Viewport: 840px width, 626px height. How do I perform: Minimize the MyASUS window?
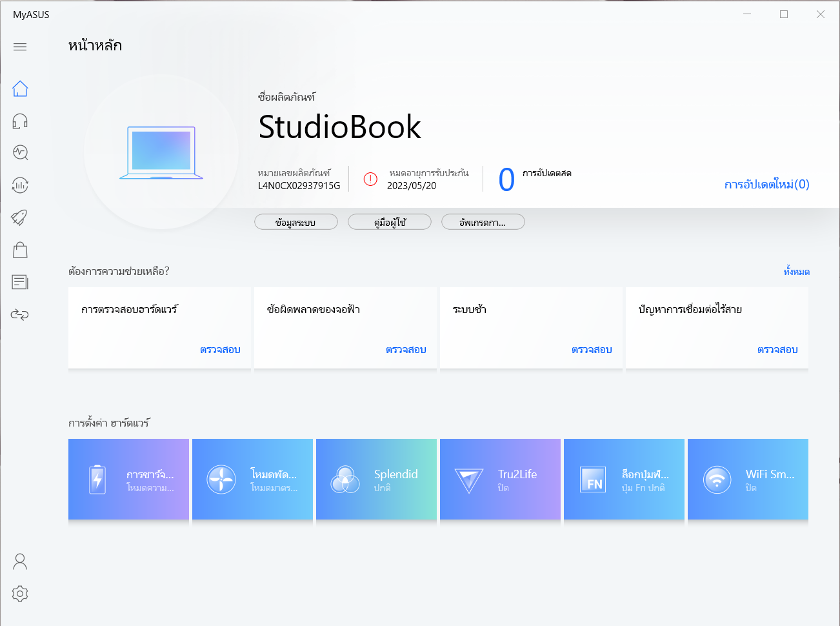[747, 14]
